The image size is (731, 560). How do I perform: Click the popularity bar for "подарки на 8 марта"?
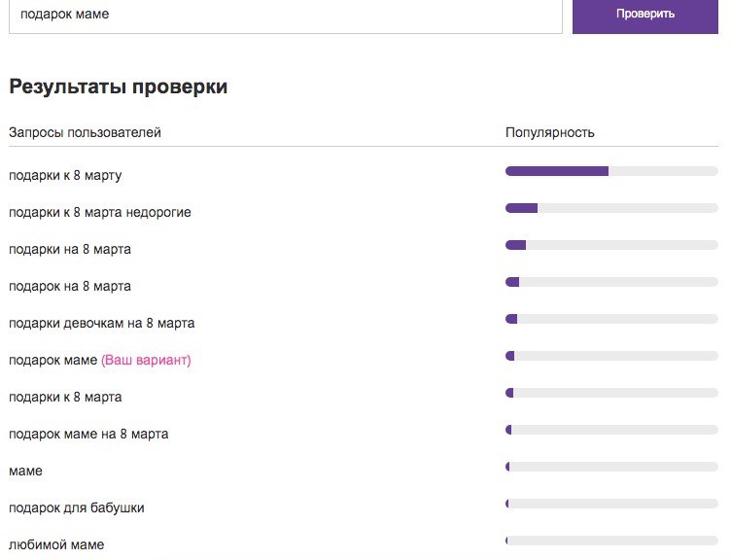click(x=611, y=245)
